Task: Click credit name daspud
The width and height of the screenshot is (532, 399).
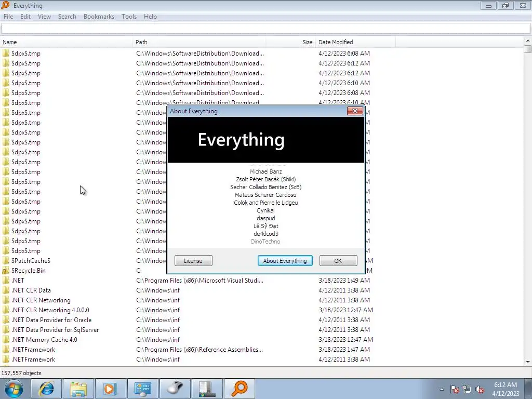Action: [x=266, y=218]
